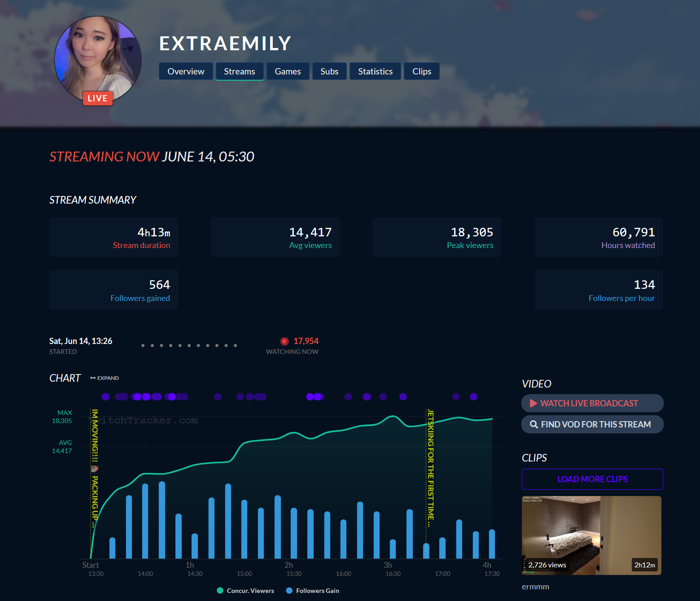
Task: Click the 4h13m Stream duration card
Action: (114, 237)
